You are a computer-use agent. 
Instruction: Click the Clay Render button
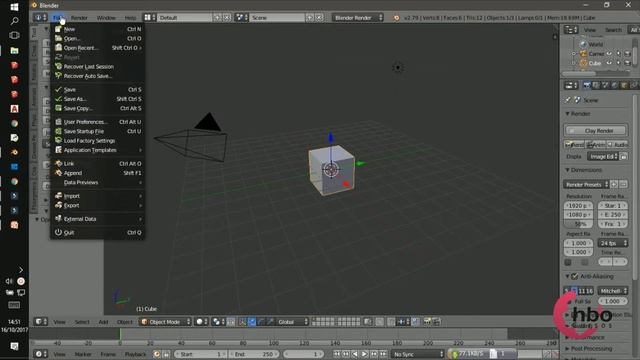coord(596,131)
